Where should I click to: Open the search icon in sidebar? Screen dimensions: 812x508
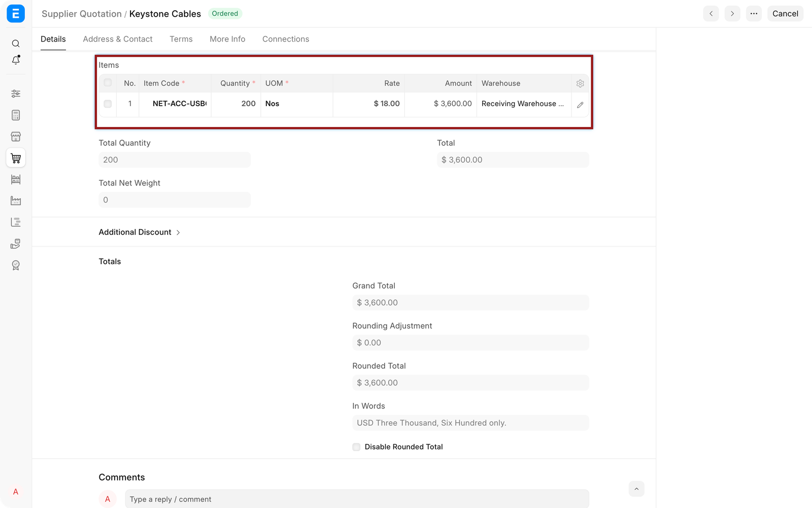coord(16,44)
